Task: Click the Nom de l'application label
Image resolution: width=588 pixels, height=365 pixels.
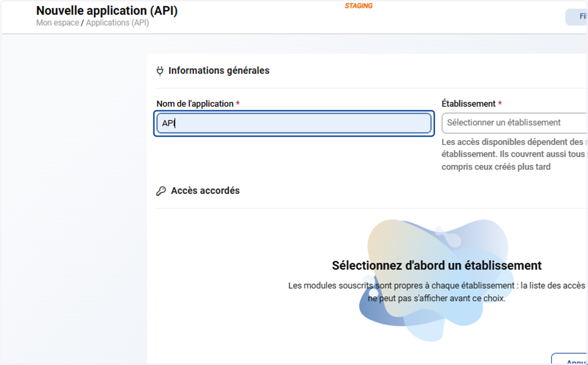Action: pos(195,104)
